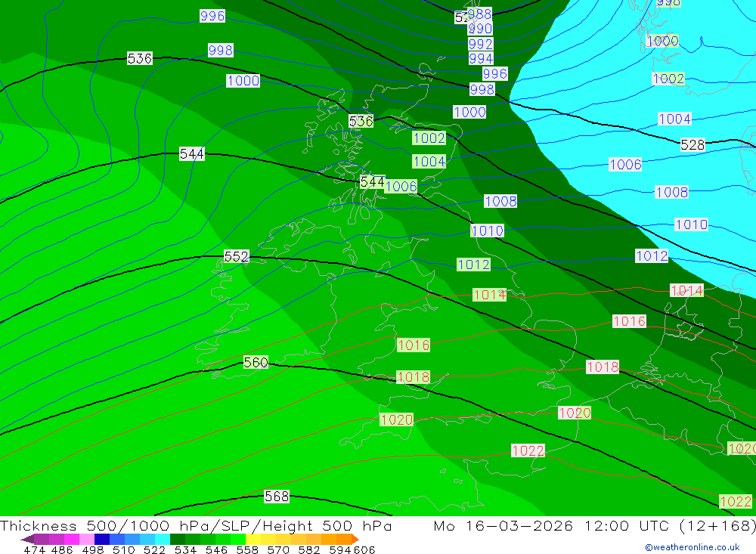Click the red 1022 label with white background

[x=528, y=450]
